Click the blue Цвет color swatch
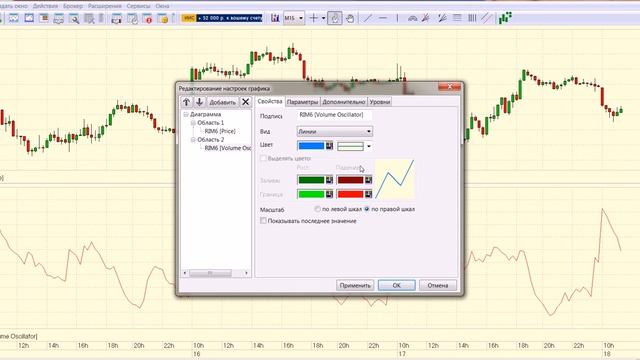Image resolution: width=640 pixels, height=360 pixels. tap(311, 146)
